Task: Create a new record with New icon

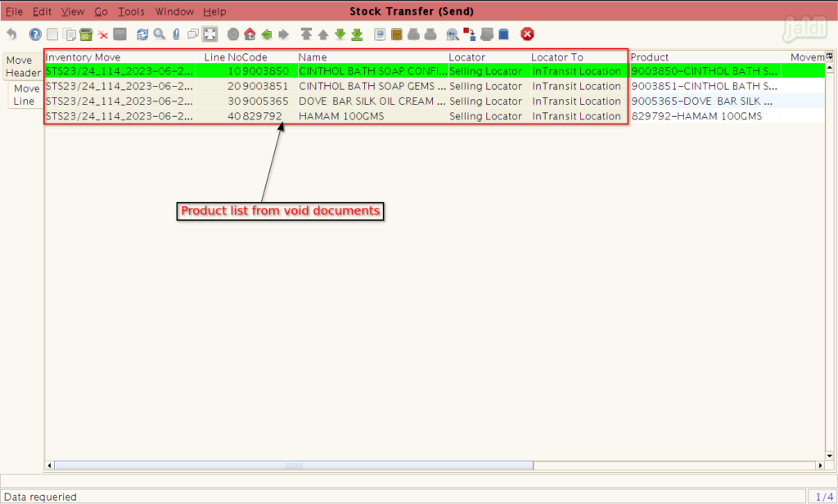Action: 52,34
